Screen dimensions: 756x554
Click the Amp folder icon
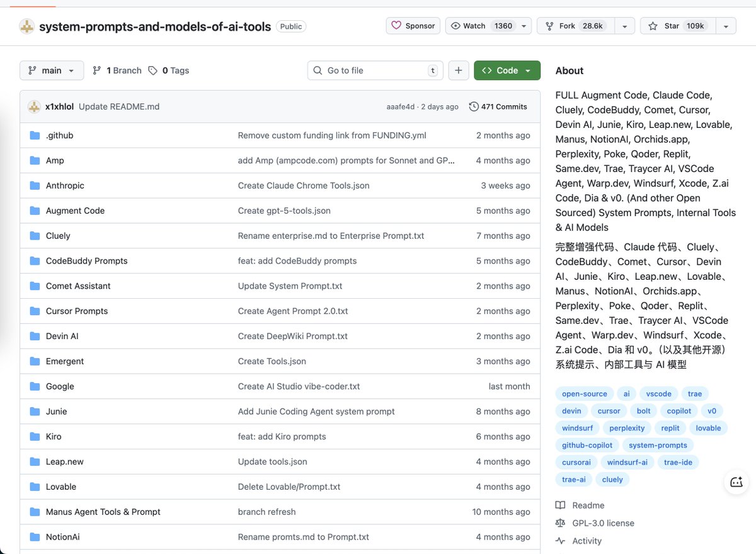(35, 161)
